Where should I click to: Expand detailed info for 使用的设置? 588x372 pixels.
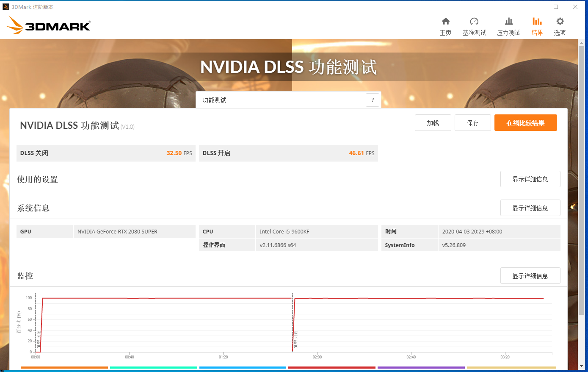click(x=530, y=179)
